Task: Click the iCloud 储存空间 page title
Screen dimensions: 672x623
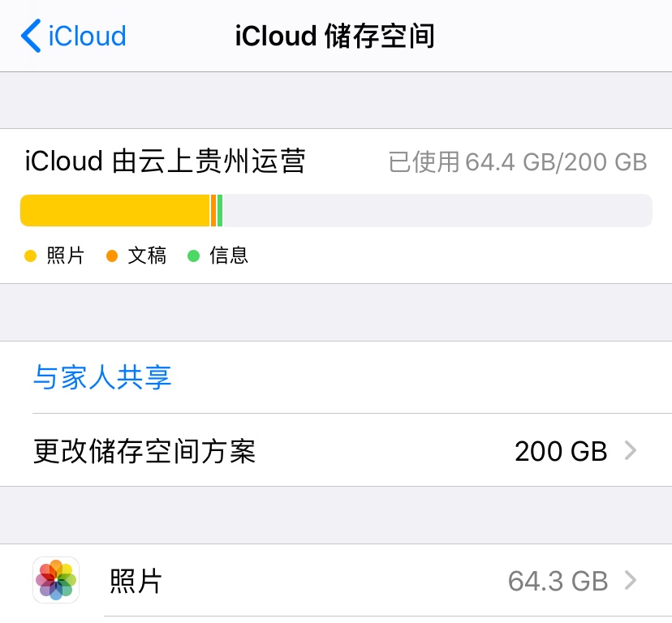Action: [335, 37]
